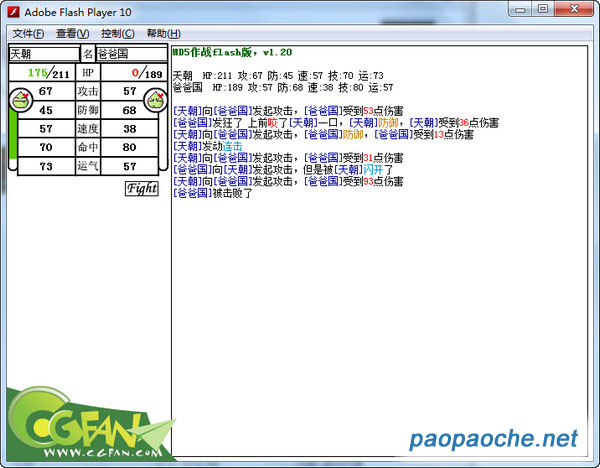600x468 pixels.
Task: Click the MD5作战flash版 v1.20 heading
Action: (232, 52)
